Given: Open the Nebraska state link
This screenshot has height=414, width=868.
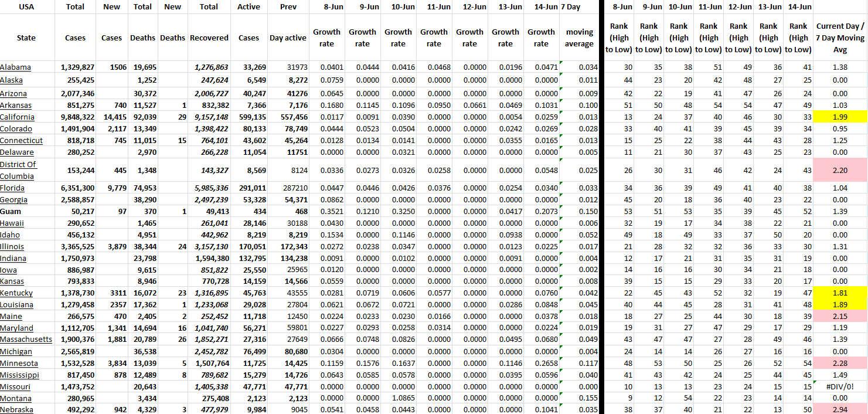Looking at the screenshot, I should [x=16, y=410].
